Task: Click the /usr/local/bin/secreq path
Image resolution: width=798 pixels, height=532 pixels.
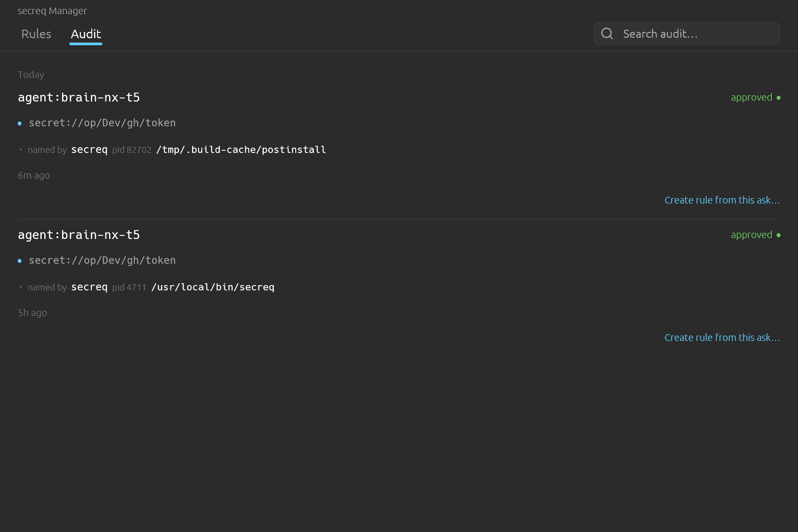Action: point(213,287)
